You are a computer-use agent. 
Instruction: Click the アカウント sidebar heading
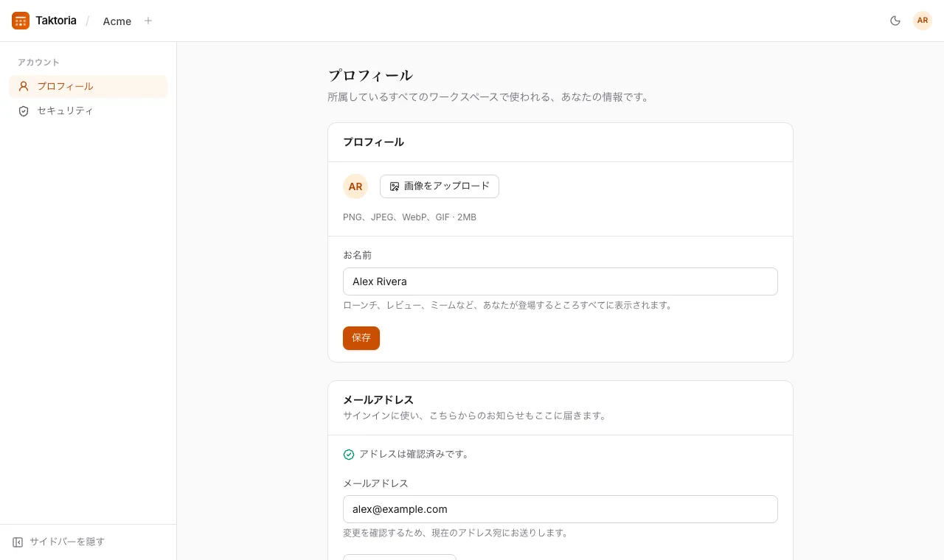(38, 63)
